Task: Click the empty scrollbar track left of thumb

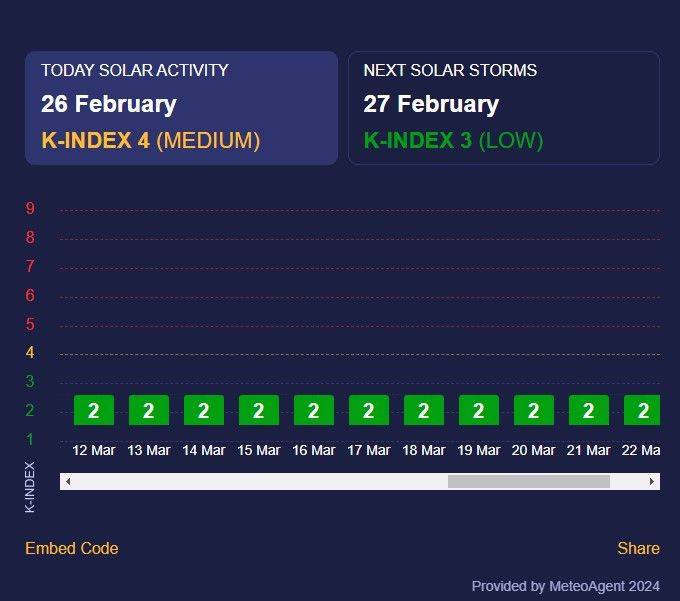Action: click(250, 481)
